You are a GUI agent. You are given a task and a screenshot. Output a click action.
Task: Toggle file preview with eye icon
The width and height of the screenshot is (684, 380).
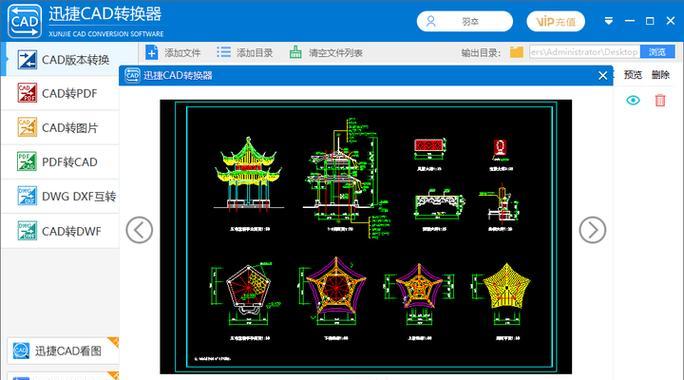click(633, 100)
